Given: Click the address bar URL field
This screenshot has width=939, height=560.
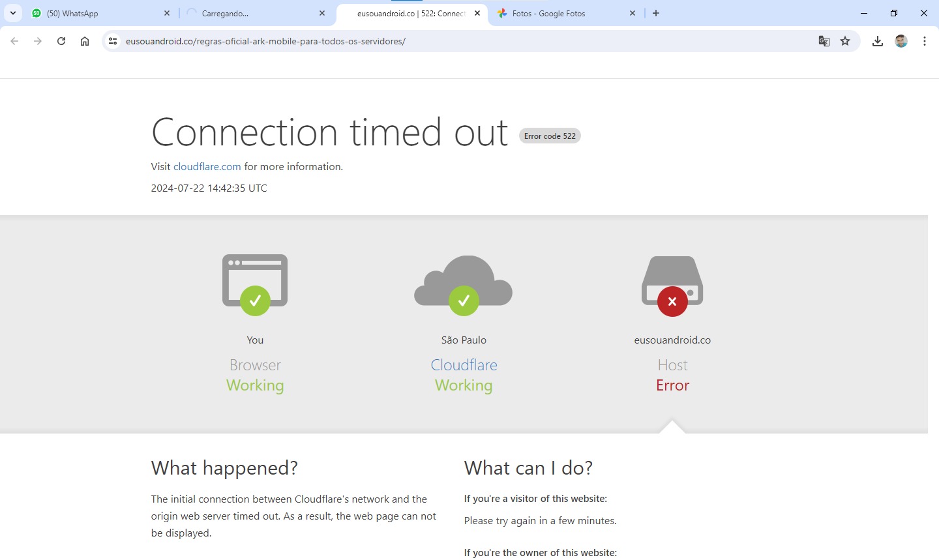Looking at the screenshot, I should (456, 41).
